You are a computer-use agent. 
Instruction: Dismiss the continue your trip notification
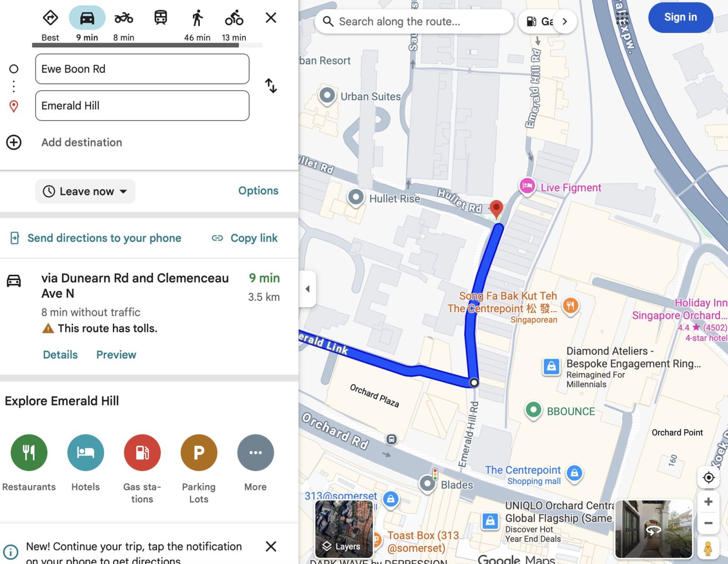pyautogui.click(x=271, y=546)
